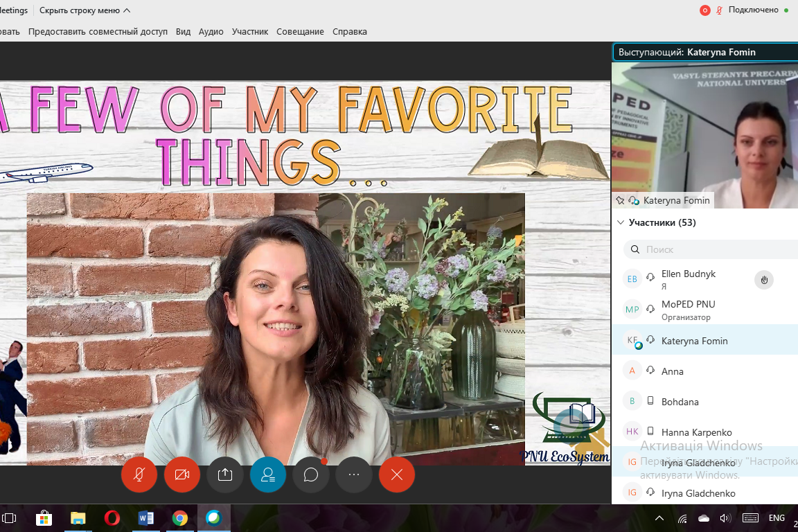Open the Аудио menu
The height and width of the screenshot is (532, 798).
(211, 31)
